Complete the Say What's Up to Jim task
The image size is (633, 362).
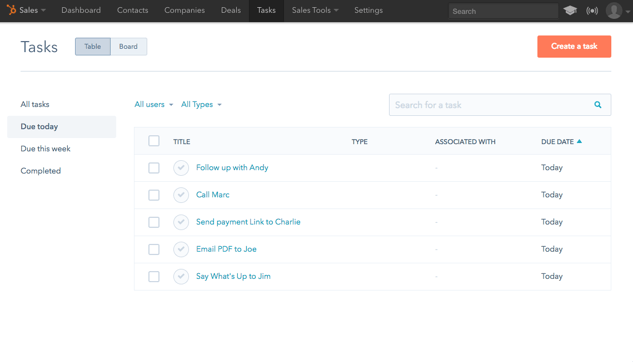(x=181, y=276)
